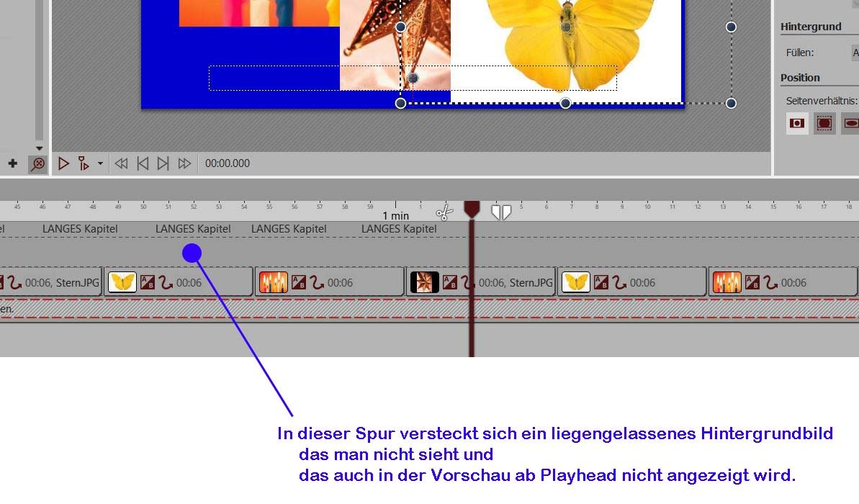Select second aspect ratio option with dashed frame
Screen dimensions: 859x504
[824, 123]
